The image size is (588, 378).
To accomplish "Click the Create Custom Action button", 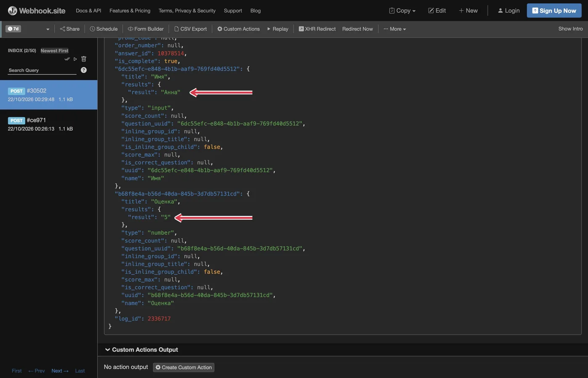I will pyautogui.click(x=184, y=367).
